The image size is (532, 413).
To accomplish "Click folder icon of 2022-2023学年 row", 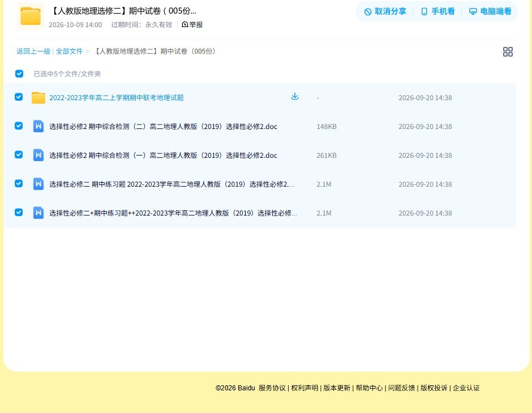I will pos(38,98).
